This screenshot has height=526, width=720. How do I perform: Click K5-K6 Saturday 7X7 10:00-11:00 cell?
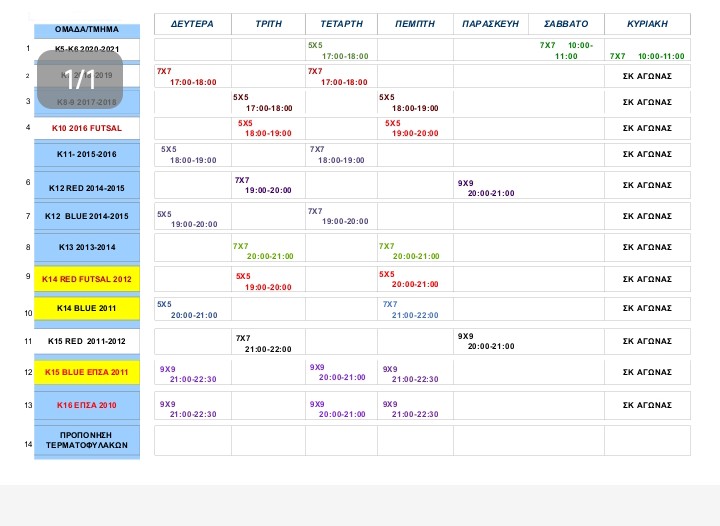[566, 51]
